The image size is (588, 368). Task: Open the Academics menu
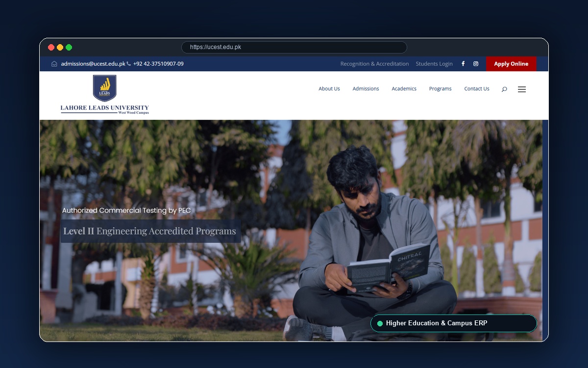404,89
